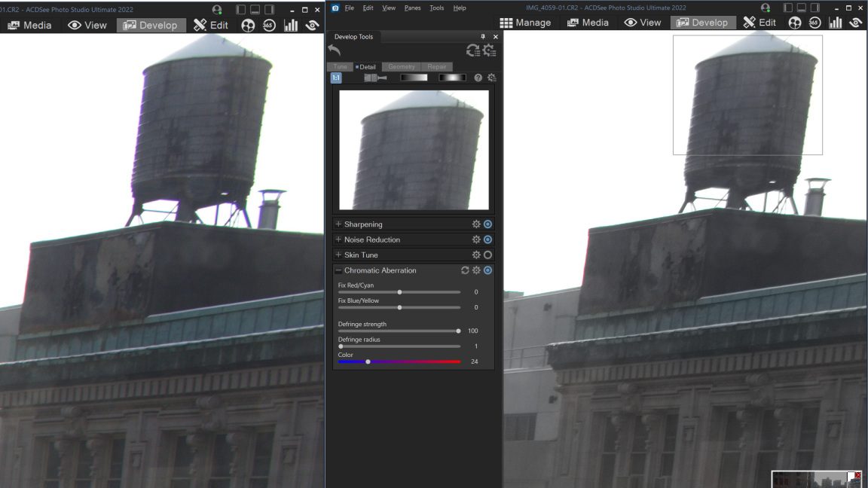This screenshot has width=868, height=488.
Task: Open the radial gradient tool
Action: pos(452,78)
